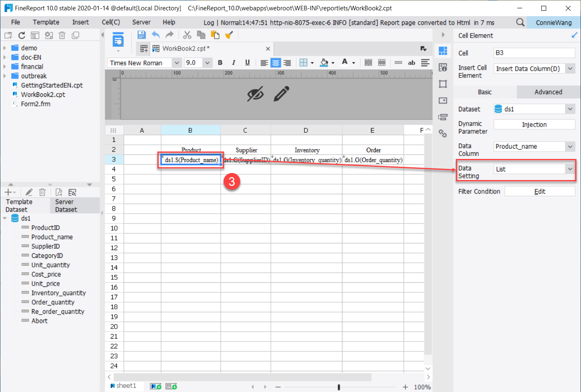Image resolution: width=581 pixels, height=392 pixels.
Task: Click the Save icon in the toolbar
Action: coord(141,35)
